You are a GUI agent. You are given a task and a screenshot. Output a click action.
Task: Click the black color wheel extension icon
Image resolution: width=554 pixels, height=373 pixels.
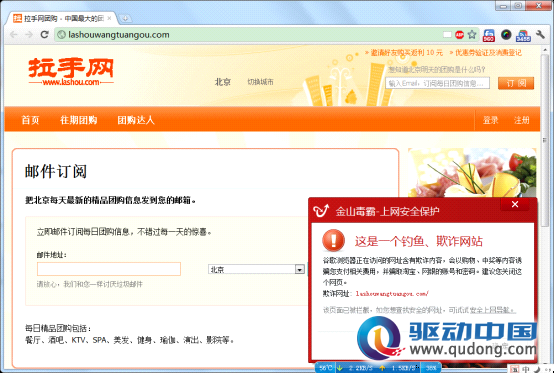point(506,35)
